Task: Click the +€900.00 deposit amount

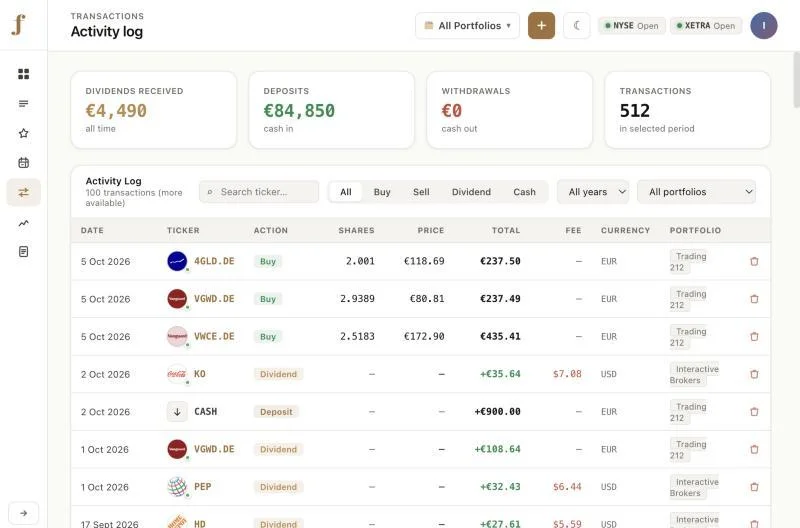Action: 497,412
